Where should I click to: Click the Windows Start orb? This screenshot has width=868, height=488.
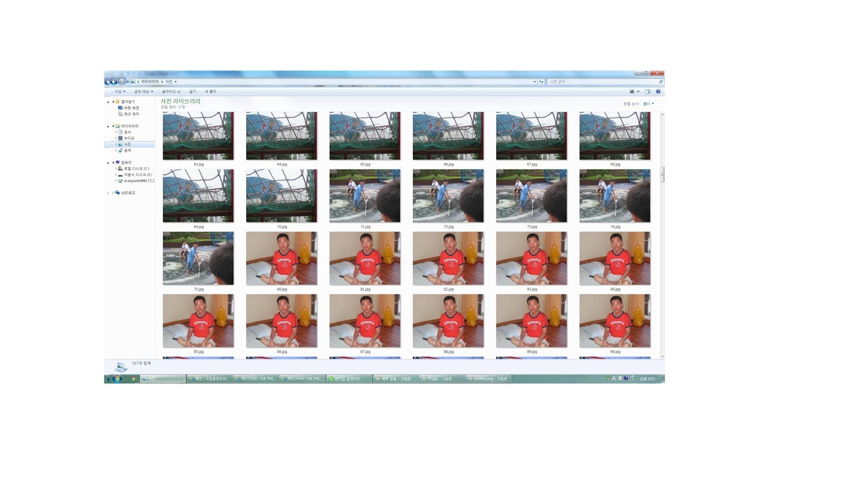point(117,378)
